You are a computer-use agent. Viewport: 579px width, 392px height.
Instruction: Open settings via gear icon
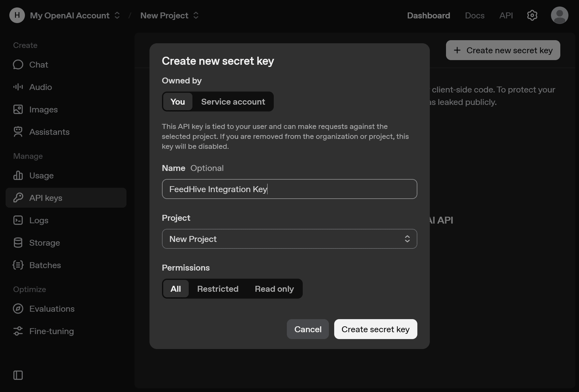(532, 15)
